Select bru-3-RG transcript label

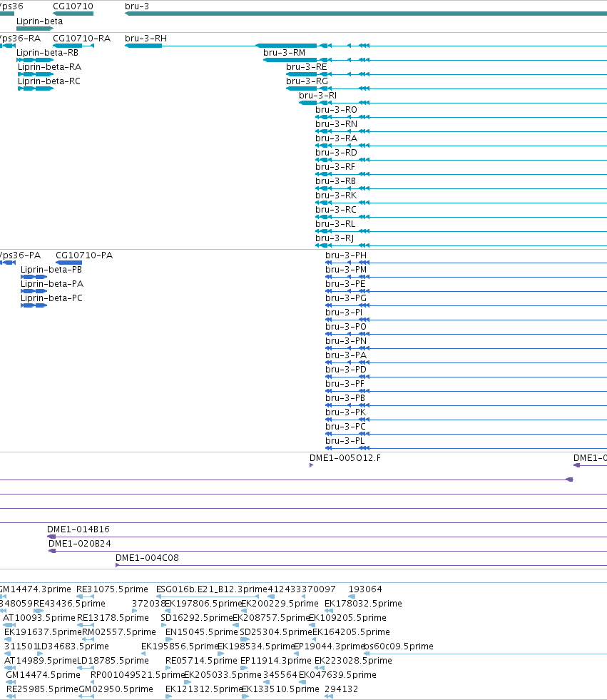point(307,81)
